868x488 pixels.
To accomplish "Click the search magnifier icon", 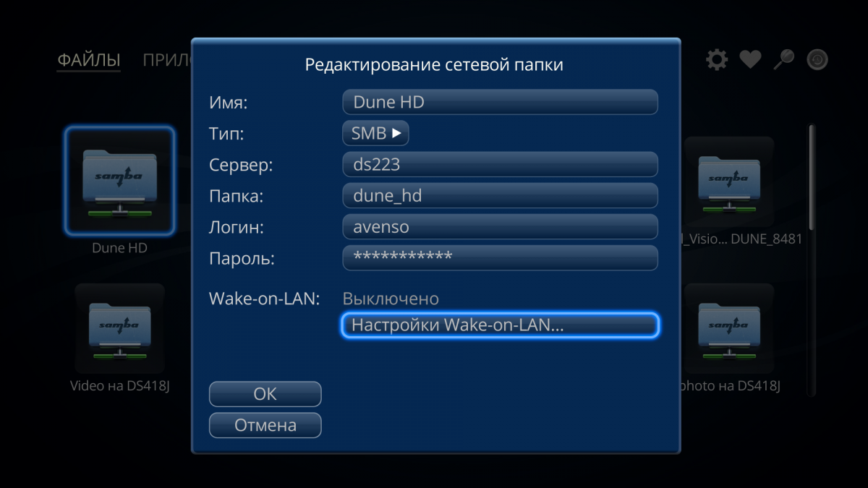I will (783, 59).
